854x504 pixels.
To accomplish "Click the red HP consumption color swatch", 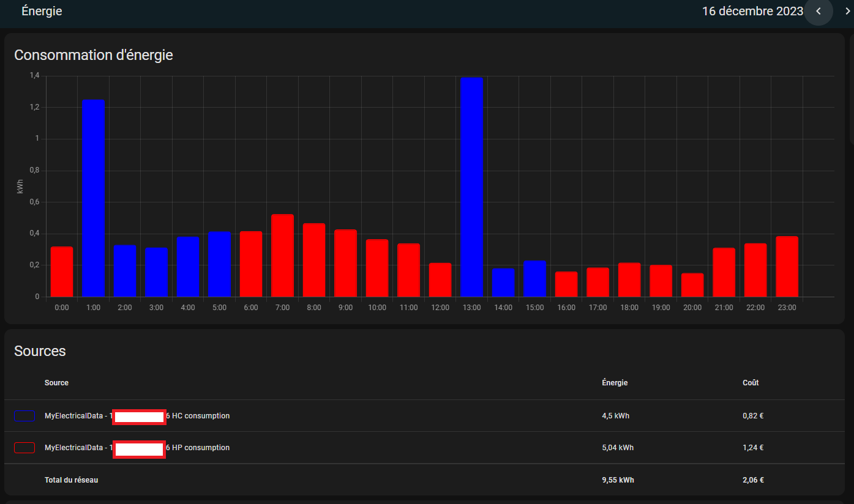I will click(x=24, y=448).
